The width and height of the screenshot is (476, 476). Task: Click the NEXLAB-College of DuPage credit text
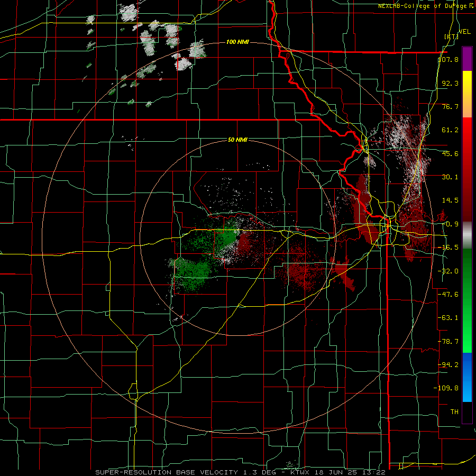[426, 6]
